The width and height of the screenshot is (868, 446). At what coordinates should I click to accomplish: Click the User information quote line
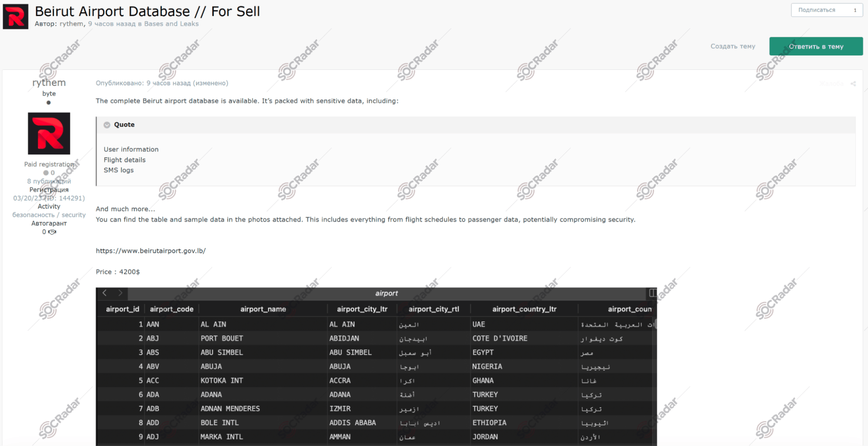click(131, 149)
